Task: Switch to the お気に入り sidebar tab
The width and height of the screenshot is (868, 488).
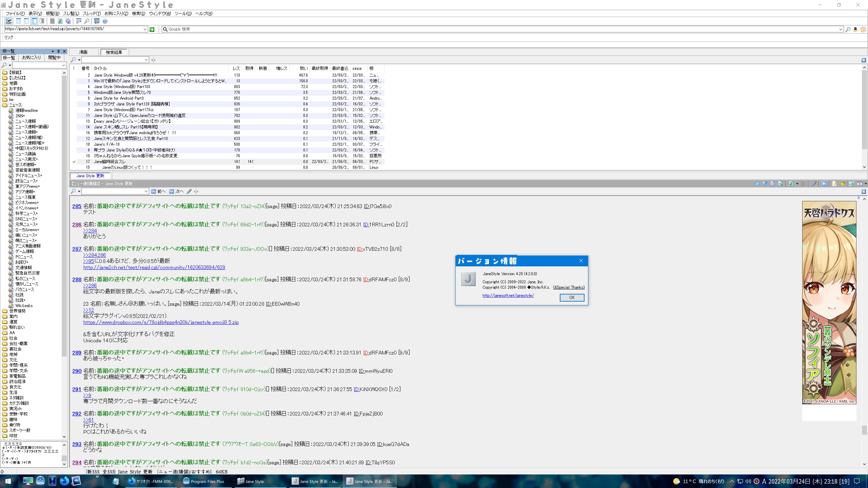Action: (31, 58)
